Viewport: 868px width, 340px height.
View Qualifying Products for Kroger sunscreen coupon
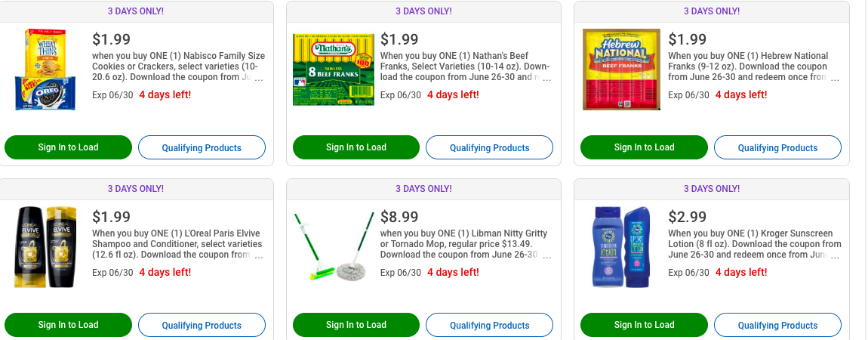[x=777, y=325]
